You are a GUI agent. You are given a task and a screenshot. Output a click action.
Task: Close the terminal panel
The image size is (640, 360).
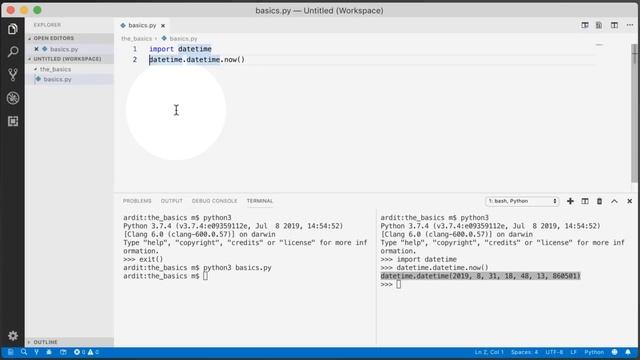pyautogui.click(x=629, y=201)
